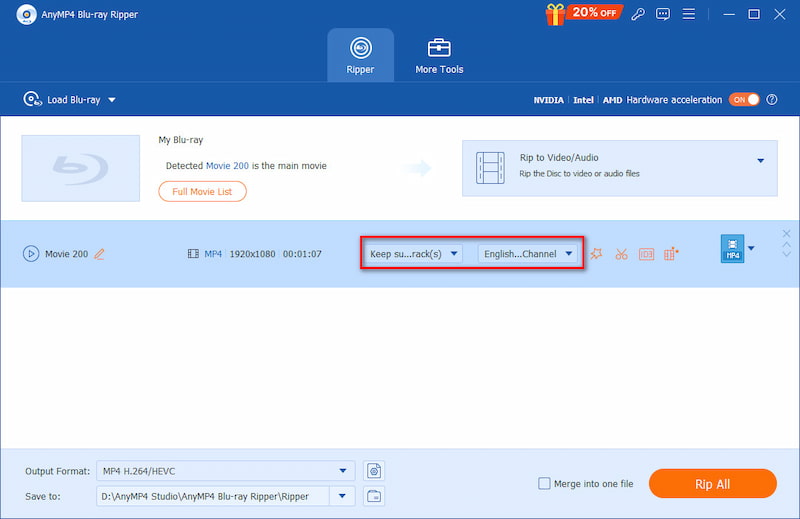Open the Edit effects wand icon
This screenshot has height=519, width=800.
point(596,254)
